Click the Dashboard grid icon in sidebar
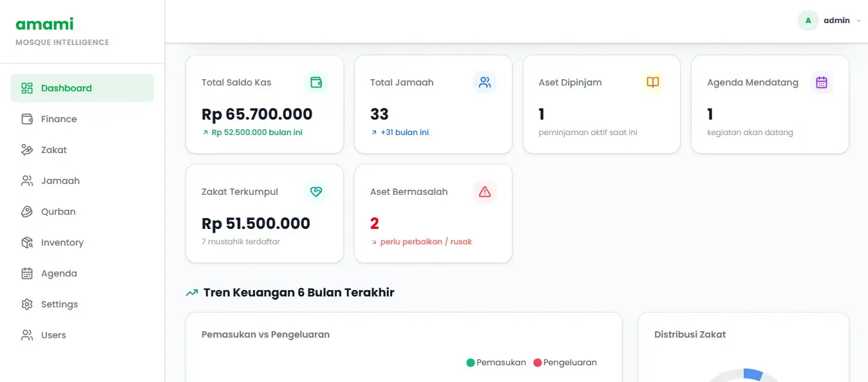 (27, 88)
